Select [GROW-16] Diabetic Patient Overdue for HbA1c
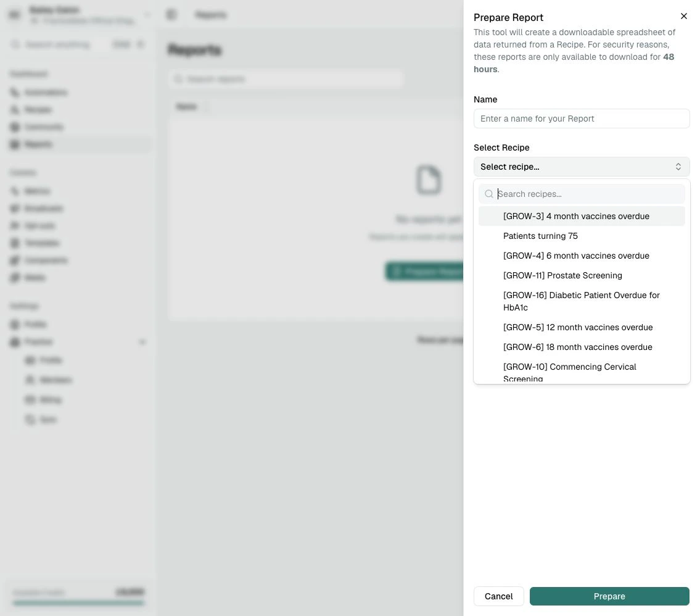This screenshot has width=700, height=616. tap(581, 301)
